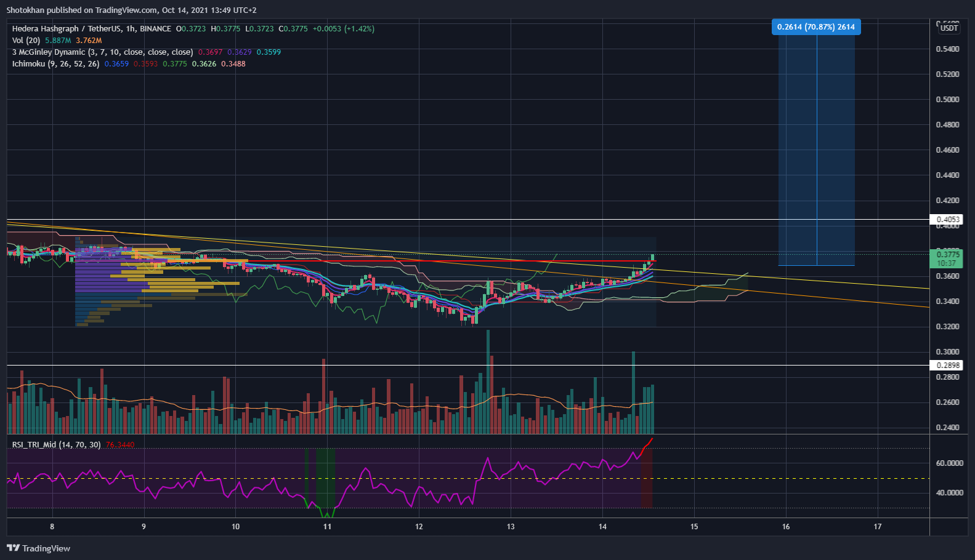Click the 0.5200 price axis label

pos(947,74)
